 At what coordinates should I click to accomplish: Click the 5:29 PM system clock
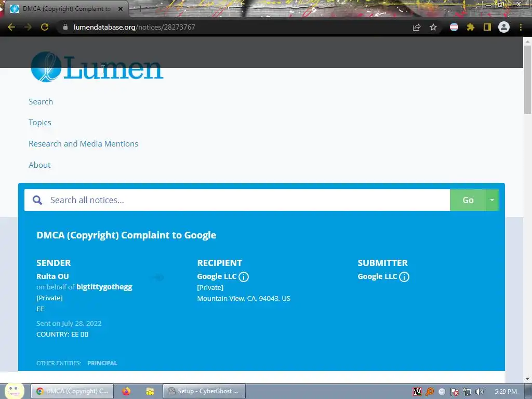point(506,392)
